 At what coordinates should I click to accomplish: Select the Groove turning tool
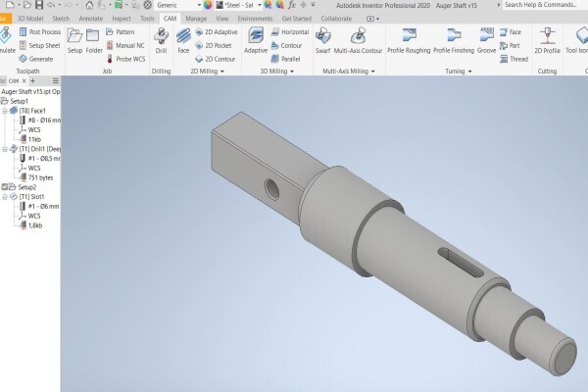point(487,41)
